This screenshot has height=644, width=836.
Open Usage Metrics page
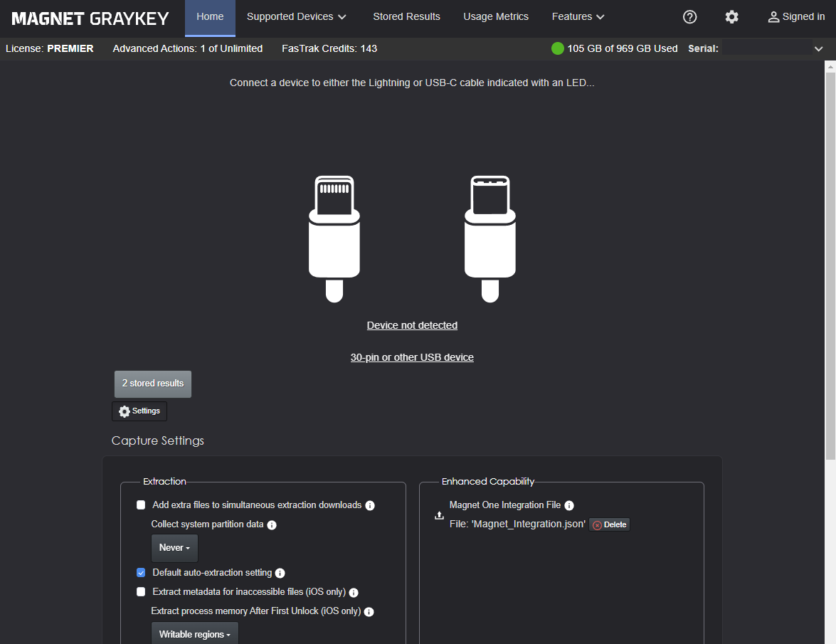496,17
